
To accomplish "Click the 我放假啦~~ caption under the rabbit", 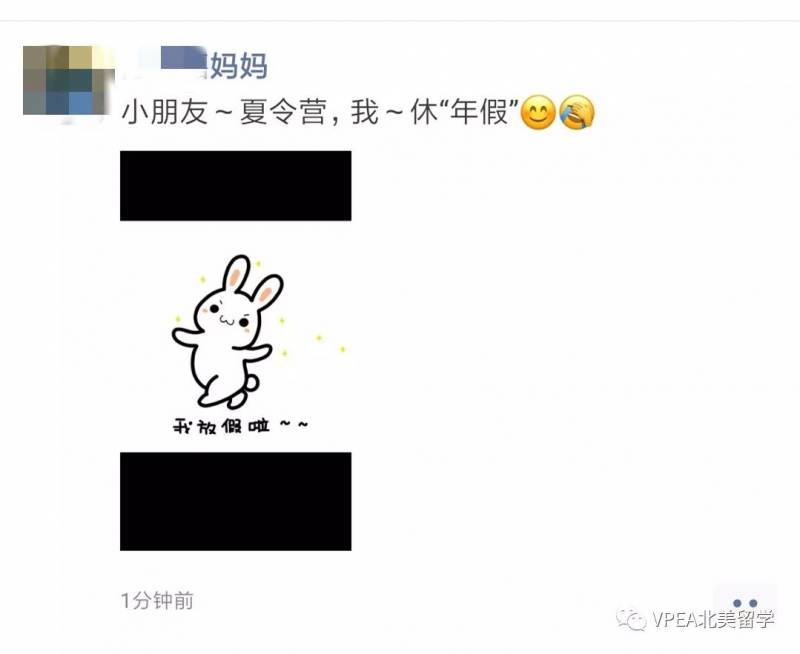I will coord(240,425).
